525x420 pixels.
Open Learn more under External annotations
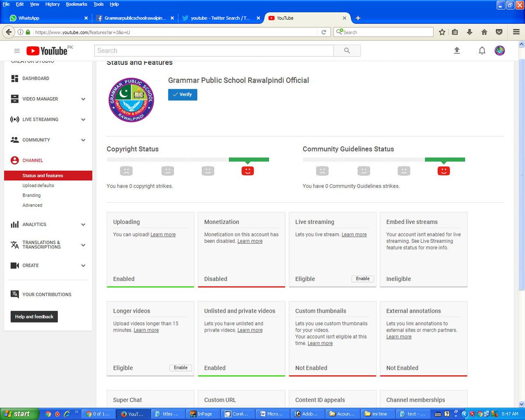(x=399, y=337)
